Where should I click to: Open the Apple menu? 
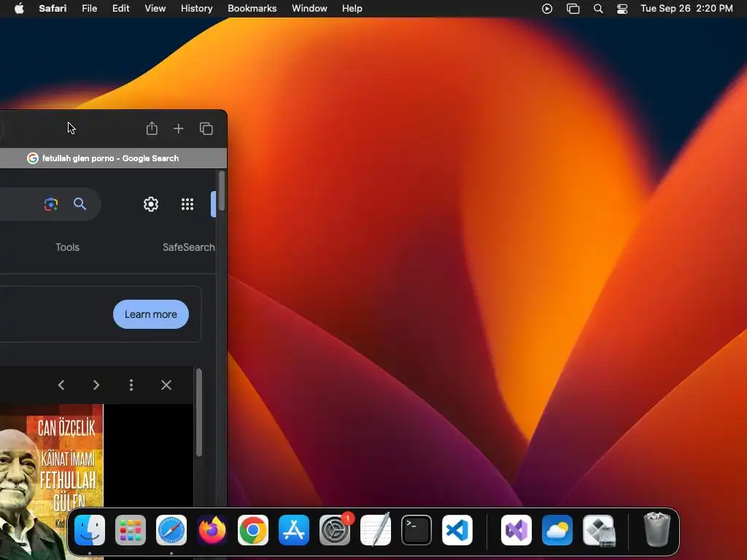point(19,9)
